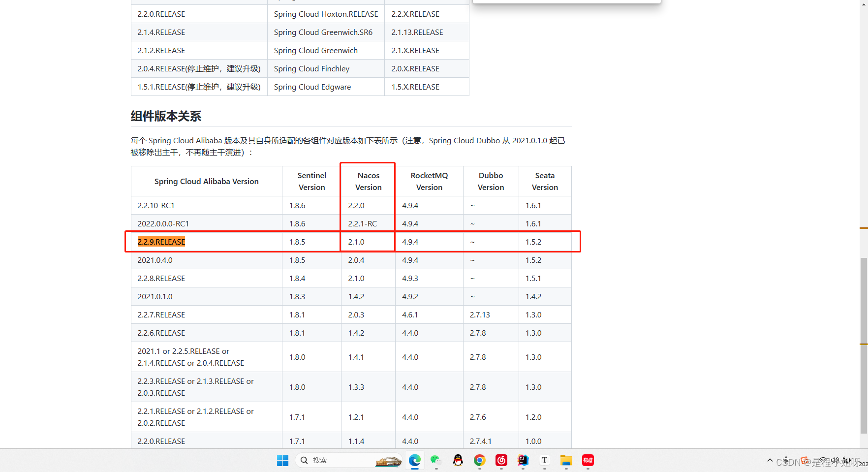Viewport: 868px width, 472px height.
Task: Open the QQ penguin taskbar icon
Action: (x=458, y=460)
